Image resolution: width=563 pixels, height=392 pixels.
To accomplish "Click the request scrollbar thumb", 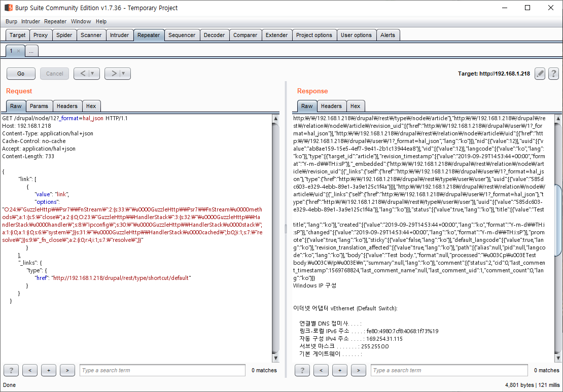I will 276,238.
